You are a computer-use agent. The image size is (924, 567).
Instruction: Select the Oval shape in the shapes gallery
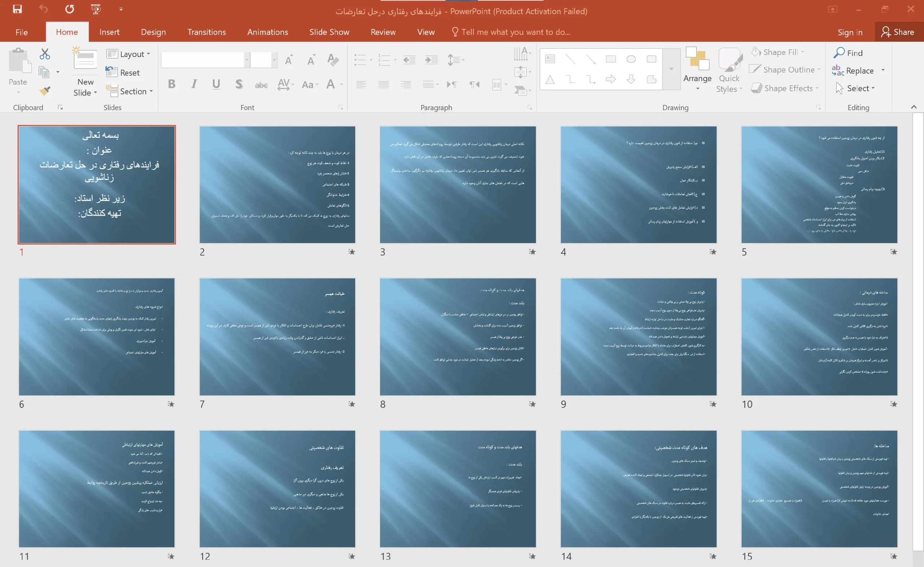[x=631, y=59]
